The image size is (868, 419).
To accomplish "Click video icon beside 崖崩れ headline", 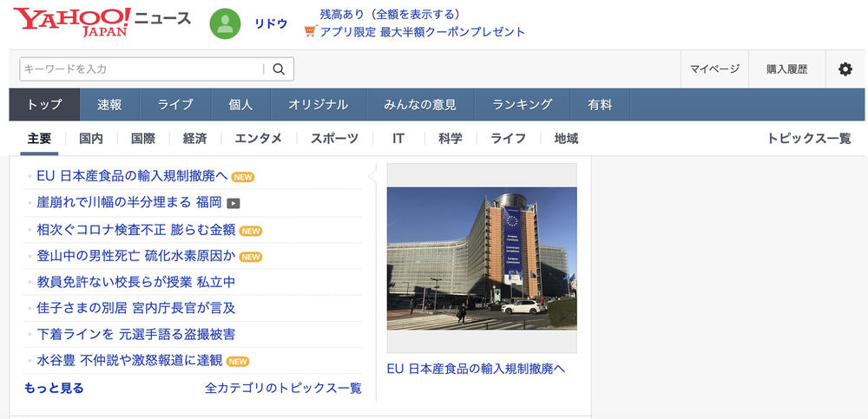I will [x=233, y=203].
